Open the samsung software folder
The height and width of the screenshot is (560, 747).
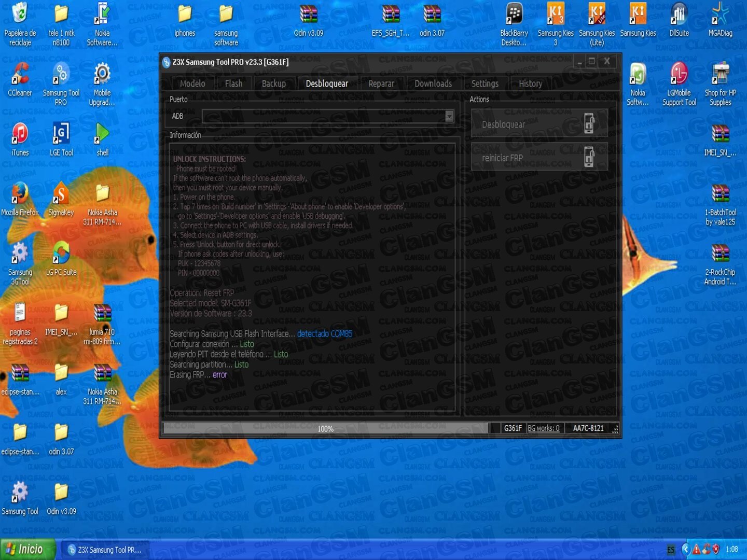click(226, 24)
